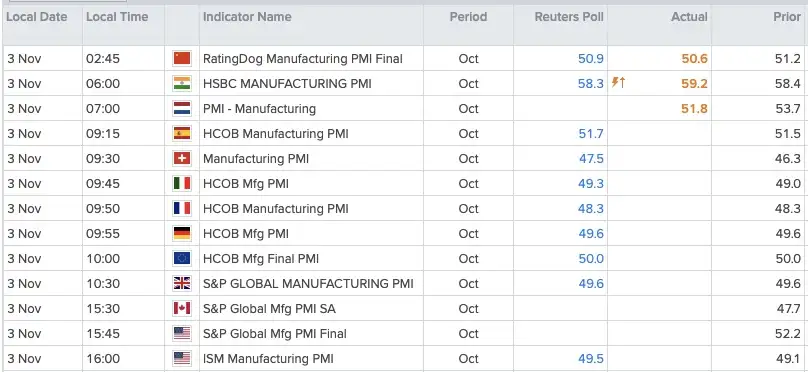This screenshot has height=372, width=808.
Task: Sort by Local Time column header
Action: [x=117, y=17]
